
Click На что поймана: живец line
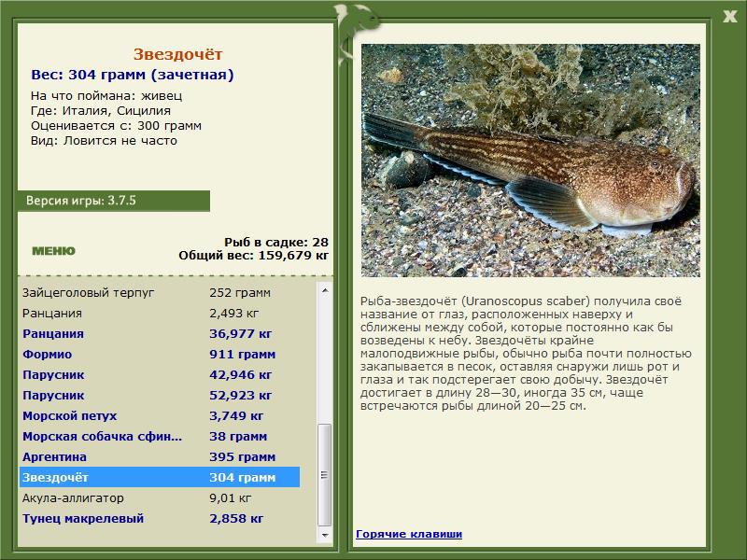pos(106,96)
